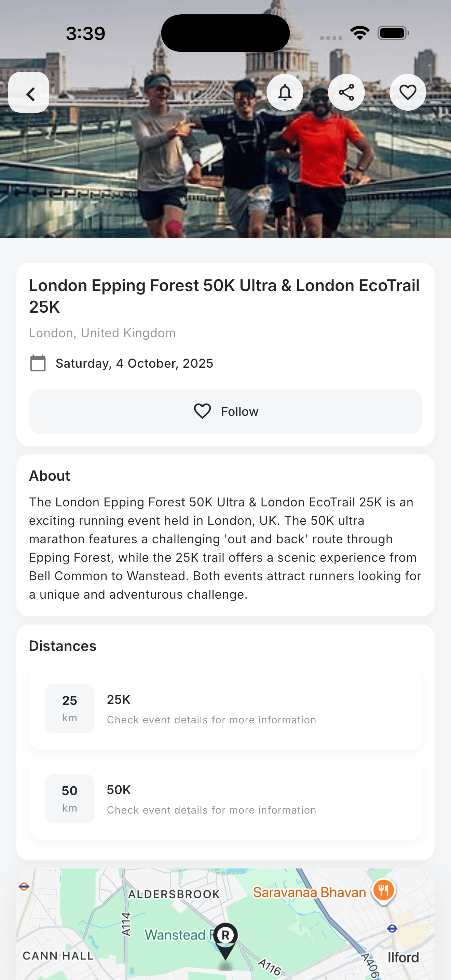Viewport: 451px width, 980px height.
Task: Tap the Wanstead park label on map
Action: click(175, 935)
